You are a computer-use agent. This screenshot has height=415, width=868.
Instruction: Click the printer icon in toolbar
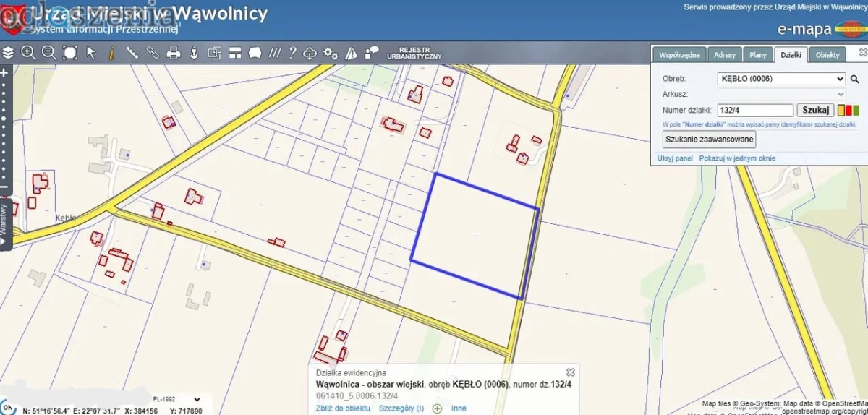click(174, 53)
